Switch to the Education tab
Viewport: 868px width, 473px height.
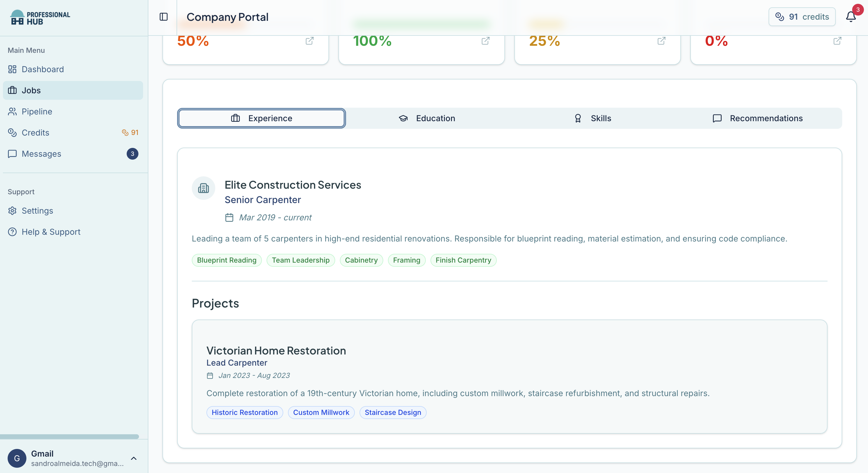[427, 118]
